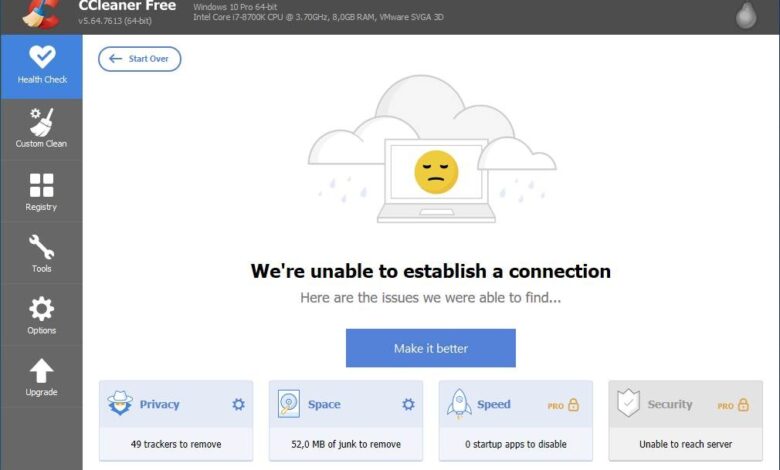This screenshot has height=470, width=780.
Task: Click the Speed PRO lock icon
Action: pyautogui.click(x=573, y=405)
